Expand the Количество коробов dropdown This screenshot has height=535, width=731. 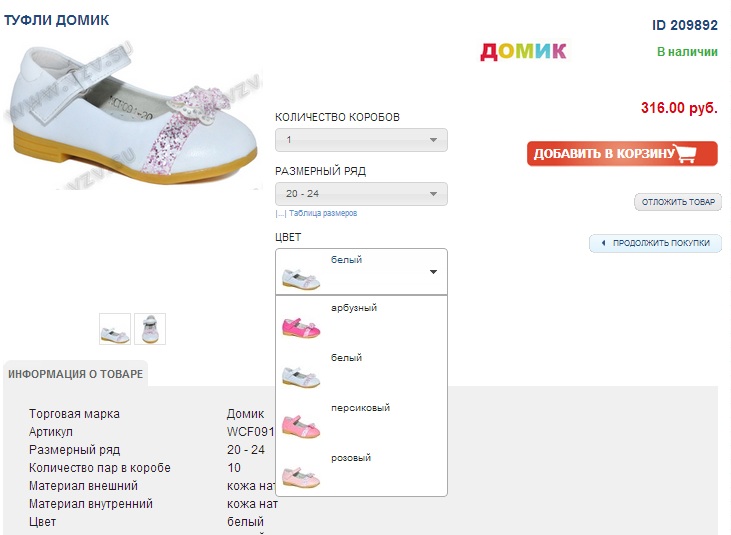tap(361, 140)
